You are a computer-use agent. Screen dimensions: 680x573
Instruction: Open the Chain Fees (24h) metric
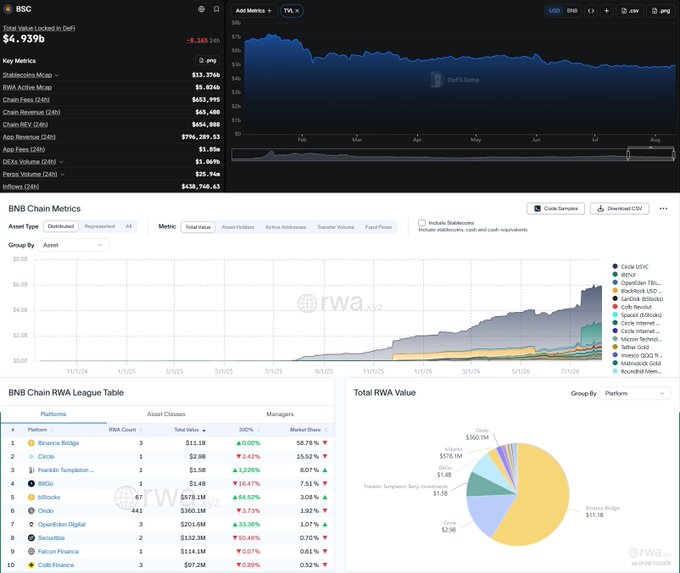pos(26,100)
